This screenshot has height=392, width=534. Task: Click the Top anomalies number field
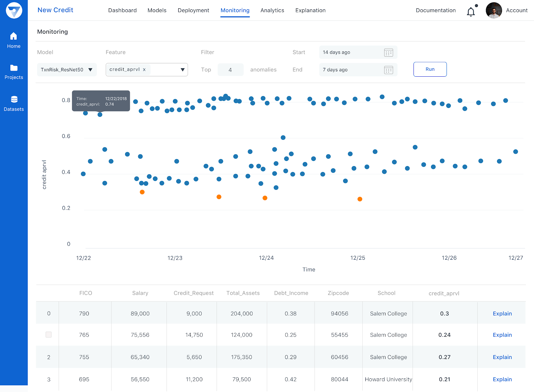coord(230,70)
